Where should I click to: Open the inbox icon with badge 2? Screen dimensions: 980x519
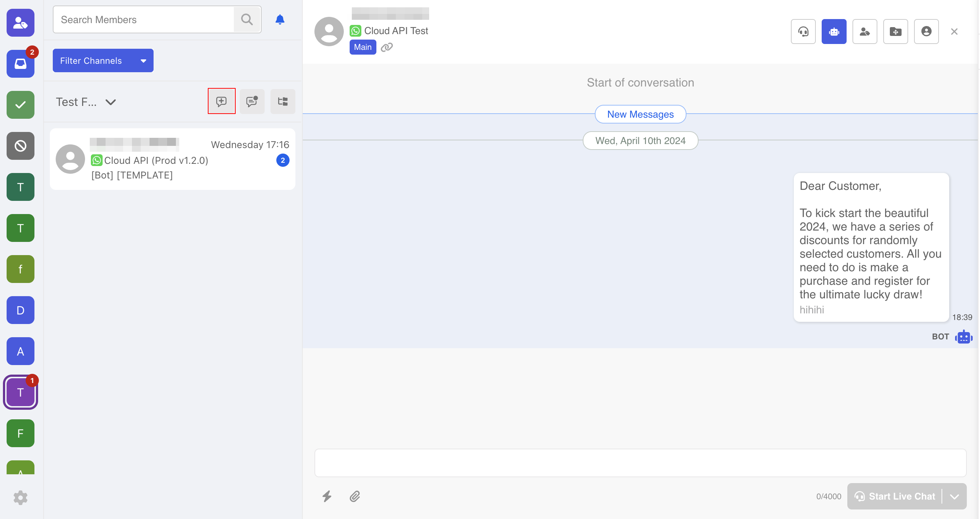21,64
